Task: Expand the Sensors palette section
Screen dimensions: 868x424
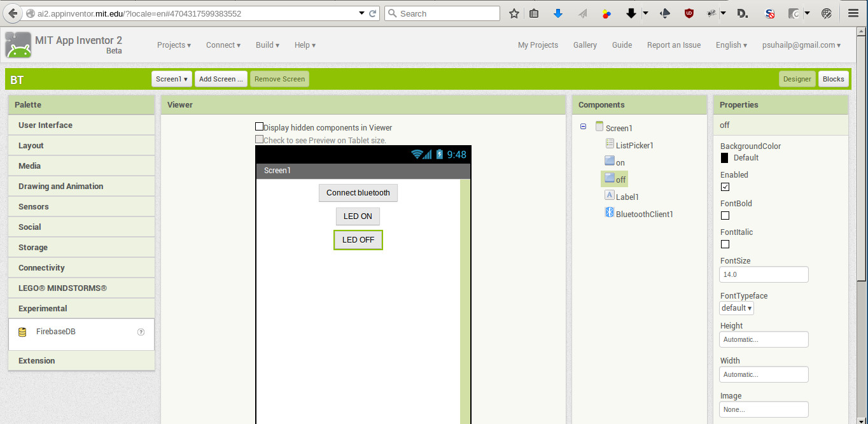Action: pos(81,206)
